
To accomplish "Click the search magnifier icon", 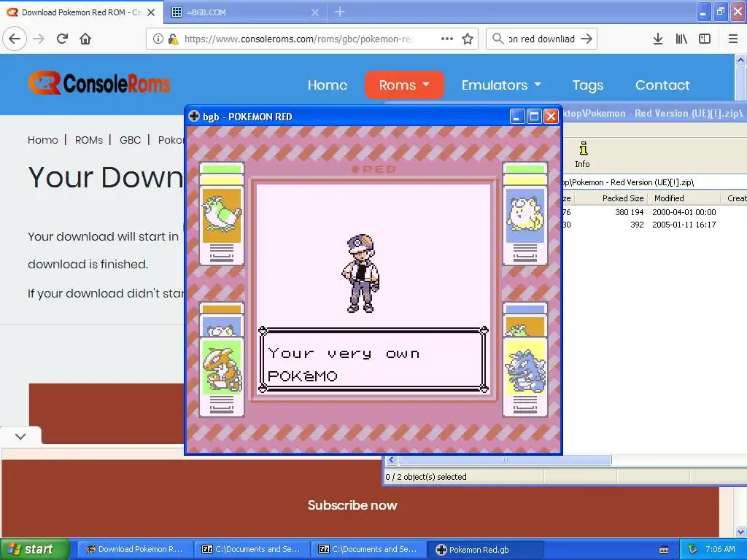I will point(498,39).
